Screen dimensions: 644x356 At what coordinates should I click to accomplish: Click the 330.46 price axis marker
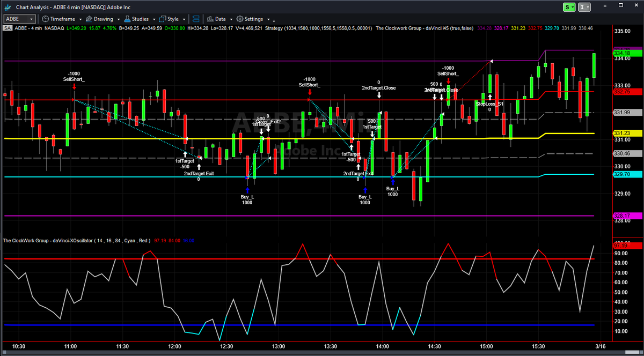[x=626, y=154]
